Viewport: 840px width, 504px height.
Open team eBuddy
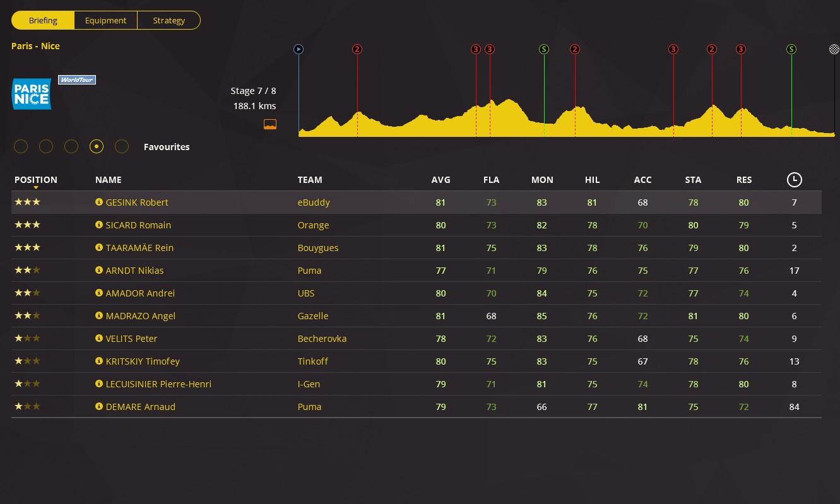tap(314, 202)
